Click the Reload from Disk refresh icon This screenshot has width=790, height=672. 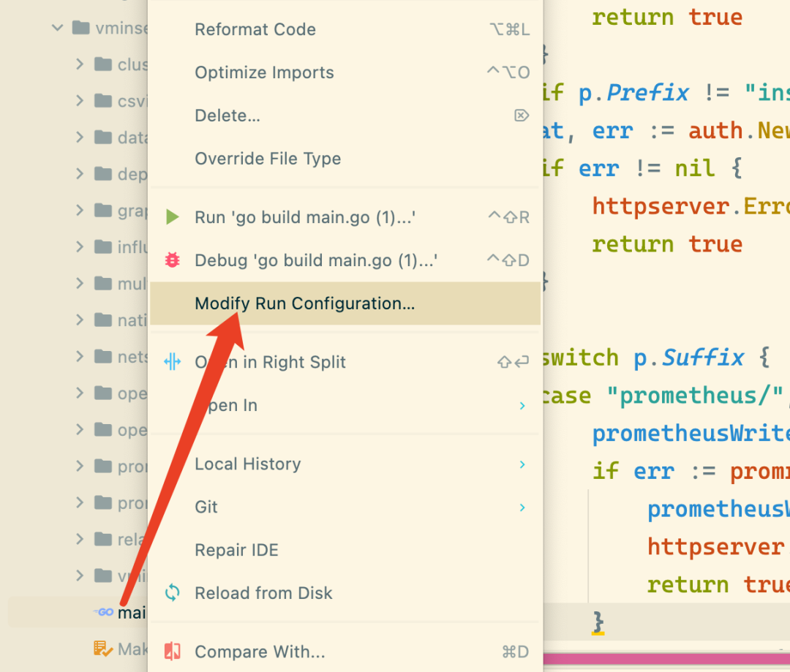point(172,593)
